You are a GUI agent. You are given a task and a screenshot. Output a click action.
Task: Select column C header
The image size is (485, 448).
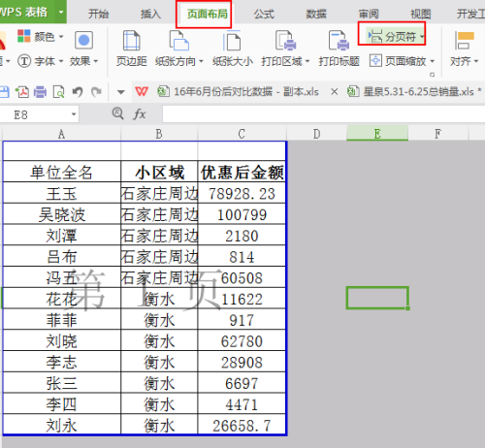(242, 134)
